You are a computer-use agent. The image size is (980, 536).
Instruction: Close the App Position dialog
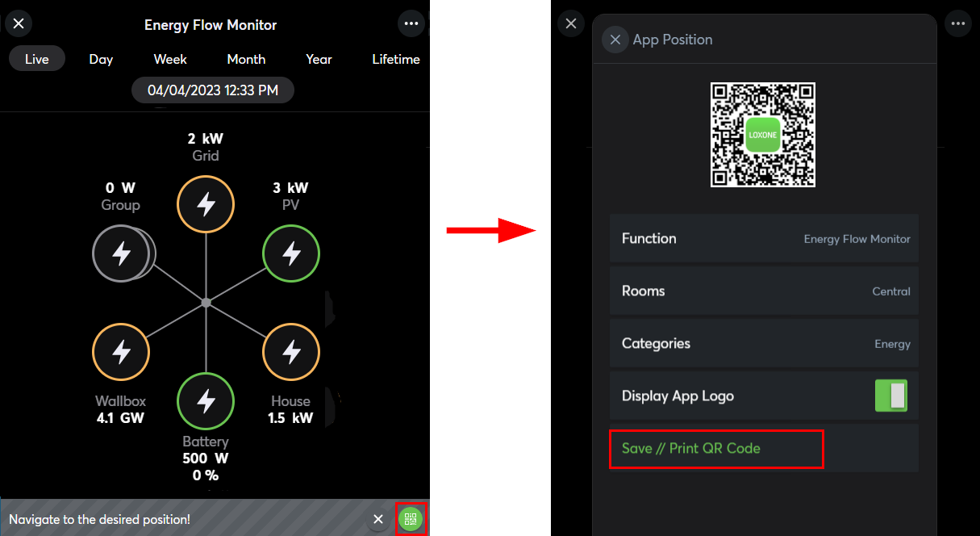tap(615, 40)
